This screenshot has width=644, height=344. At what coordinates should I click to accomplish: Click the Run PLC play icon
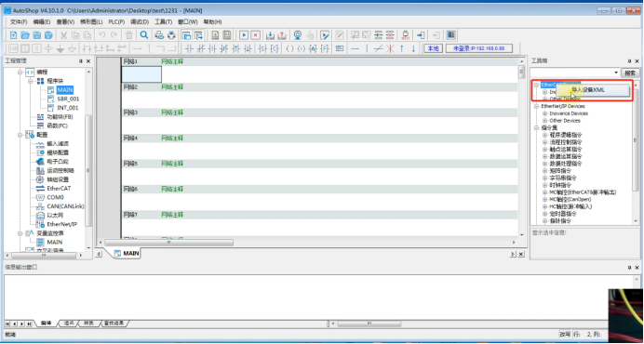(244, 35)
